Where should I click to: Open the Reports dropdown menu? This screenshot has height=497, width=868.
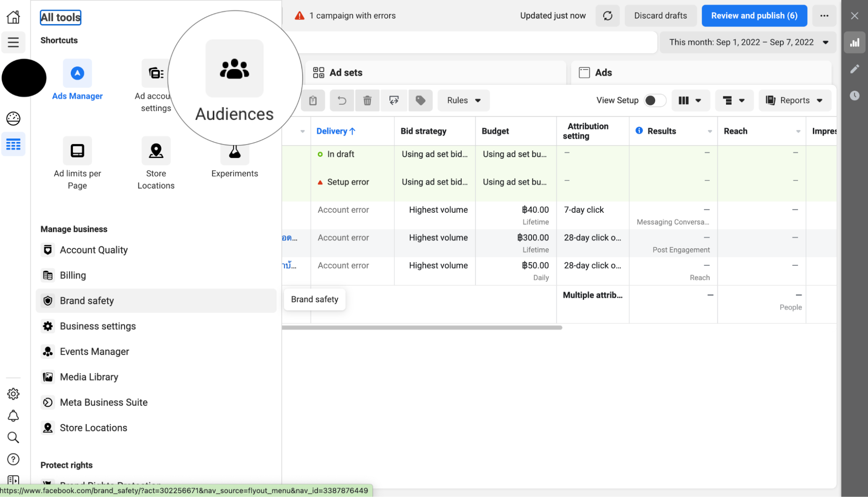click(x=794, y=101)
